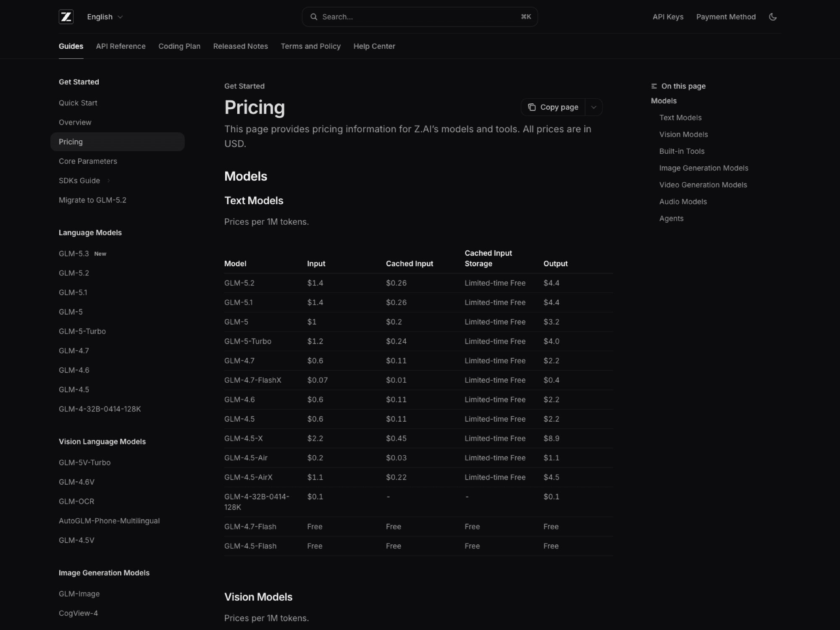Screen dimensions: 840x630
Task: Click GLM-4.5-Flash table row name
Action: [x=250, y=546]
